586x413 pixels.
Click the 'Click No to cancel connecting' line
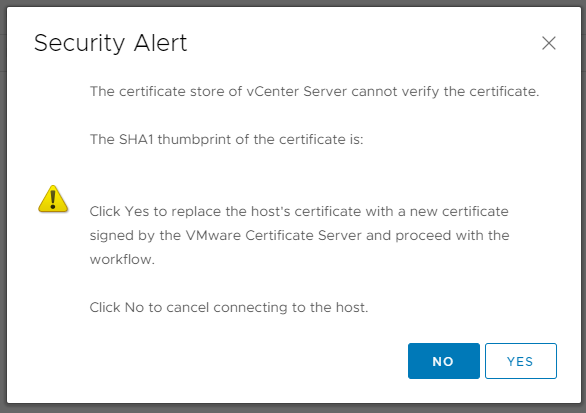[229, 308]
